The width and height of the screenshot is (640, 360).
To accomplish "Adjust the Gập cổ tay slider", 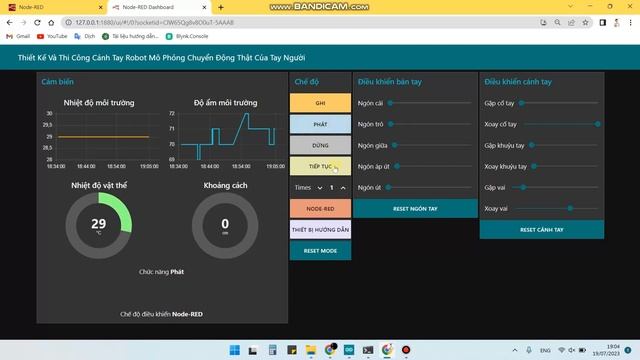I will click(559, 103).
